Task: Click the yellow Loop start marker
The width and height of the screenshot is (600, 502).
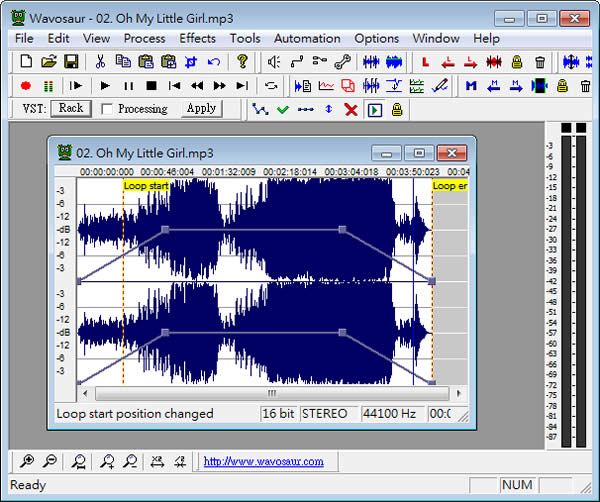Action: [146, 186]
